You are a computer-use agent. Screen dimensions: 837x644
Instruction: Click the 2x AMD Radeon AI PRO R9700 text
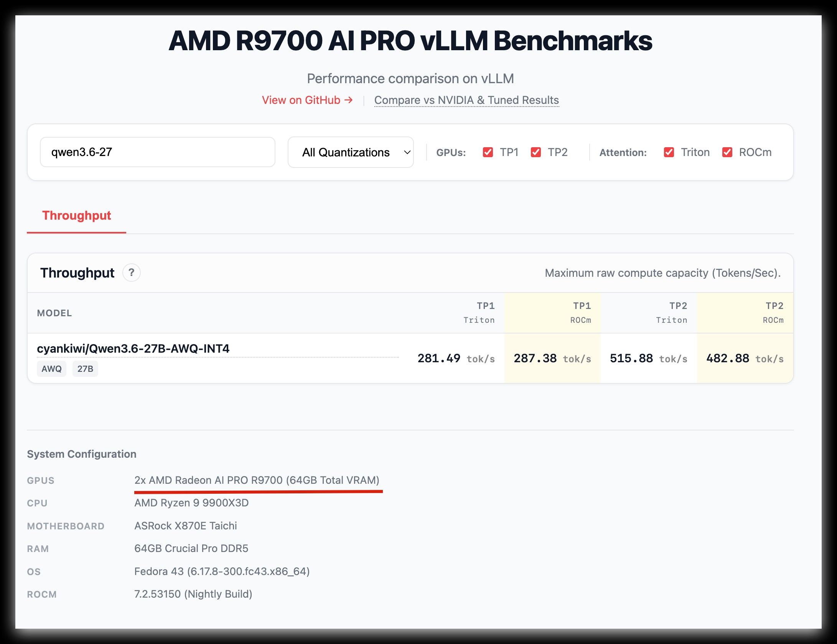(257, 480)
